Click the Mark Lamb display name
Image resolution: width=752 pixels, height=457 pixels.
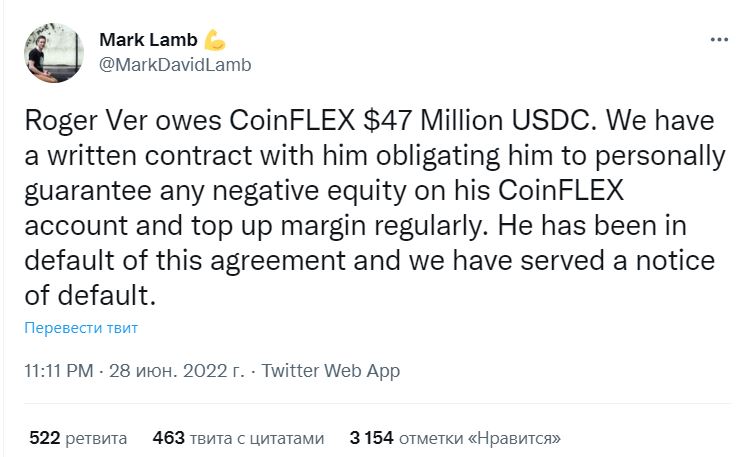[148, 40]
